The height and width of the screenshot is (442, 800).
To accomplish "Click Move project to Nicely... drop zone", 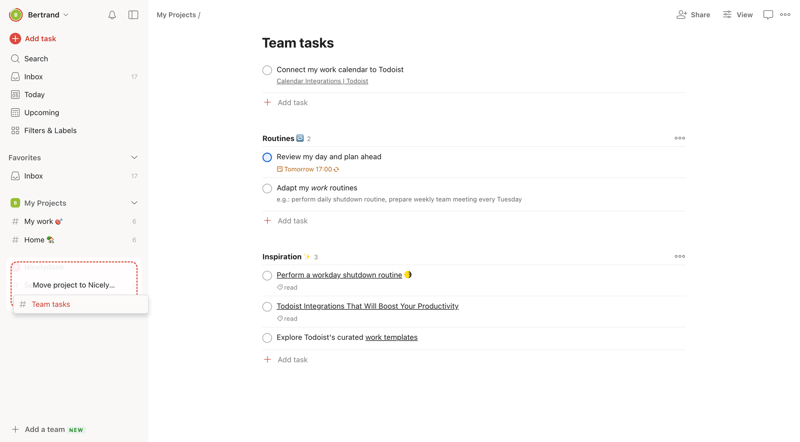I will pyautogui.click(x=74, y=283).
